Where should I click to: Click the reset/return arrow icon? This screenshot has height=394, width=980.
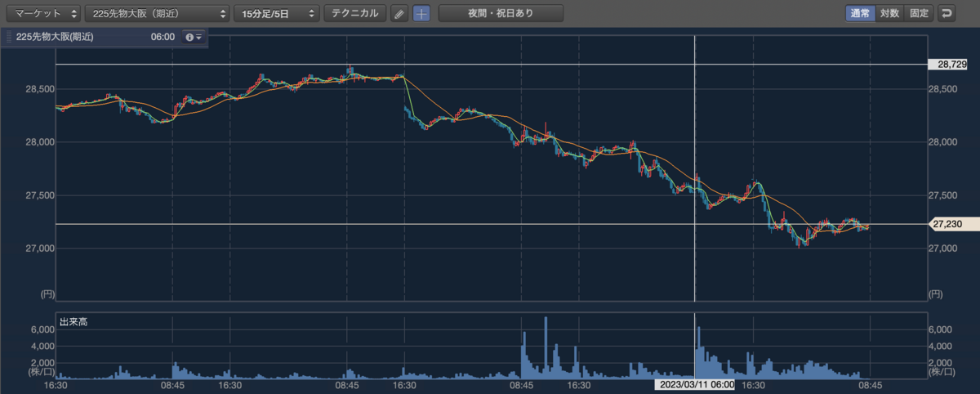tap(947, 13)
